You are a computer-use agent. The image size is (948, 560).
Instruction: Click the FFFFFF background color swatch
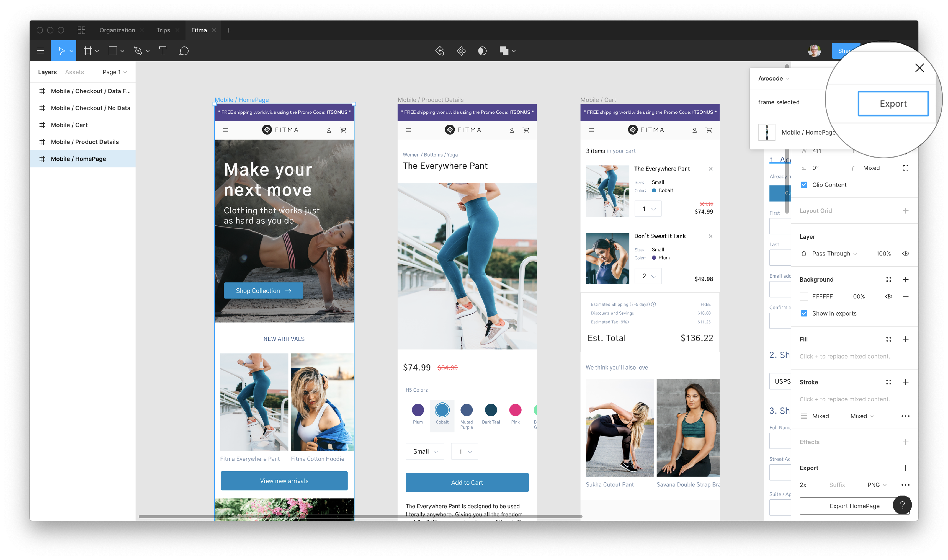pos(804,297)
